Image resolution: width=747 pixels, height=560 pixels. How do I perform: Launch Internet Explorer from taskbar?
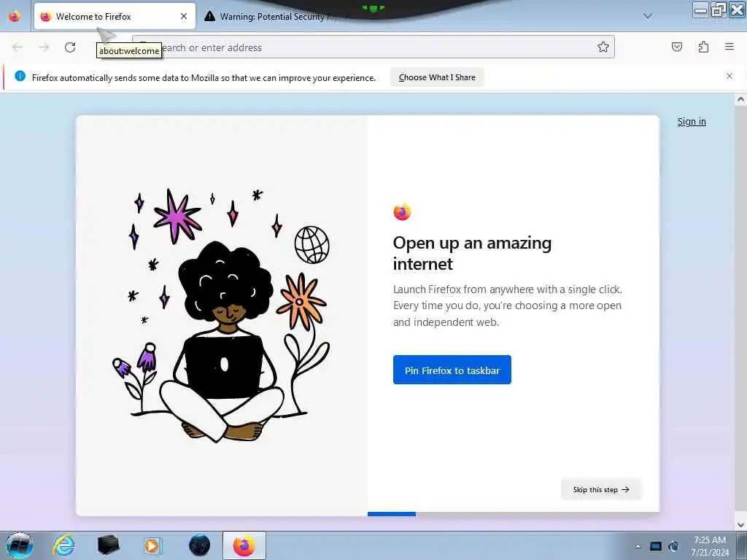[x=64, y=545]
